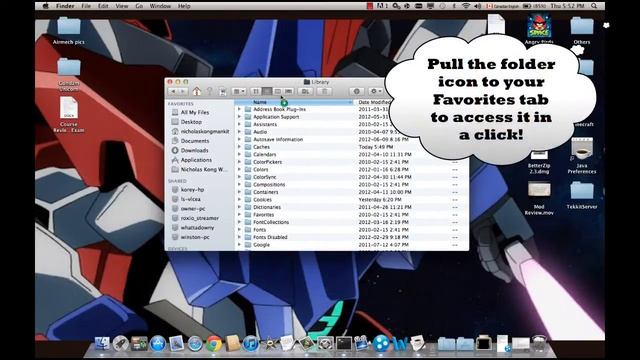Open the Help menu
The width and height of the screenshot is (640, 360).
pyautogui.click(x=184, y=6)
